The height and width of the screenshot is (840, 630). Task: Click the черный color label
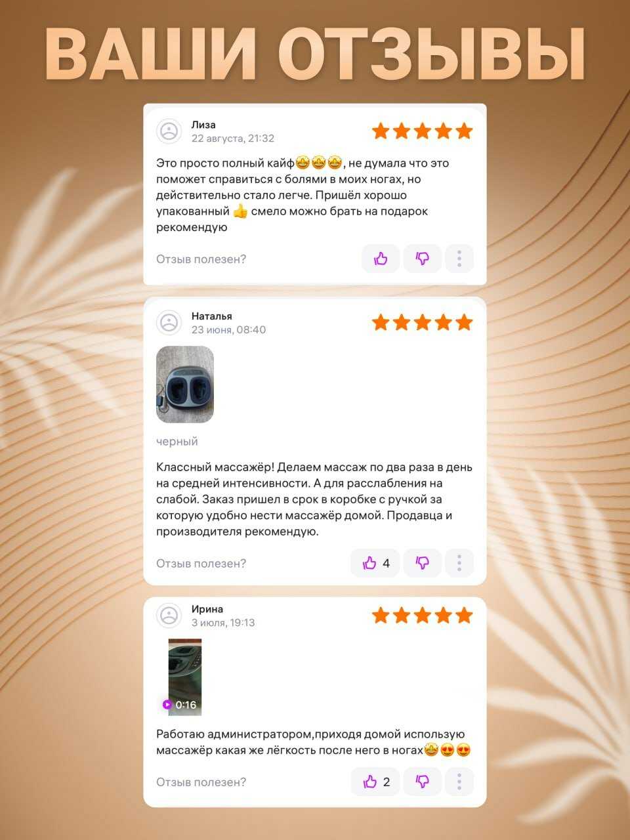tap(177, 442)
